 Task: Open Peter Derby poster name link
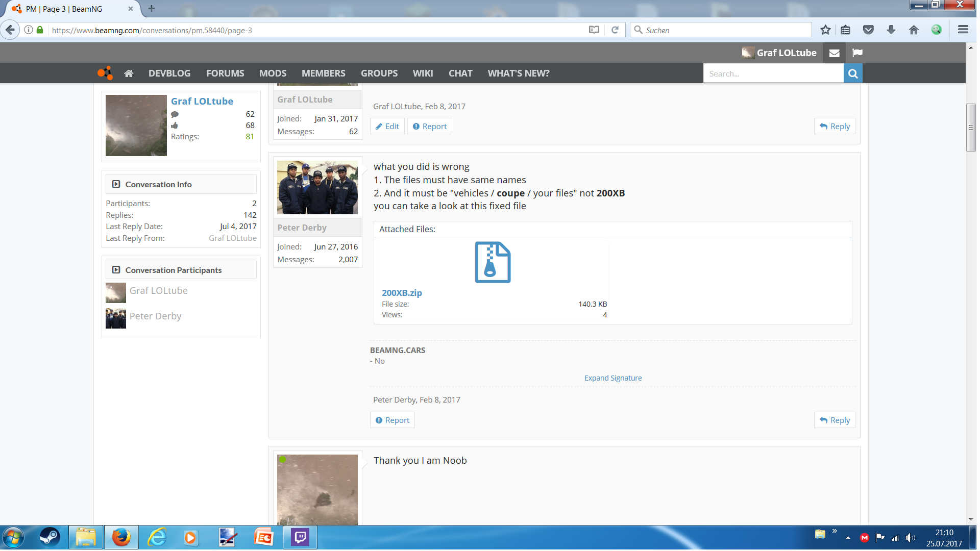pos(302,228)
